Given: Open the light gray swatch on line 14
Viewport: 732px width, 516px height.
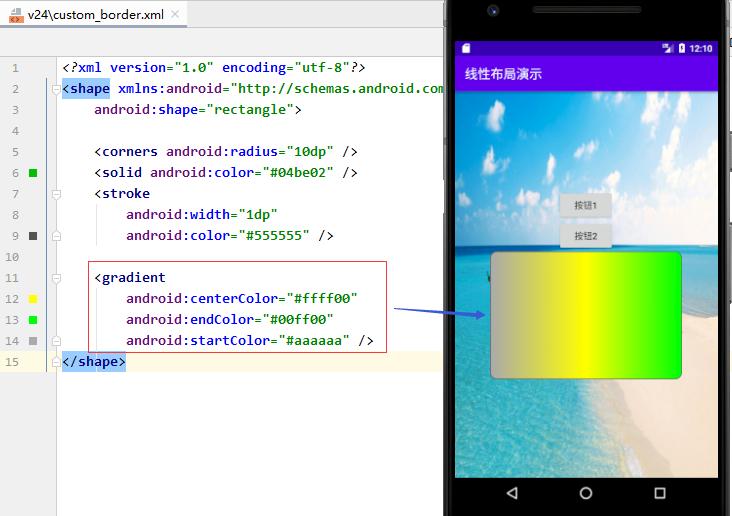Looking at the screenshot, I should pos(33,341).
